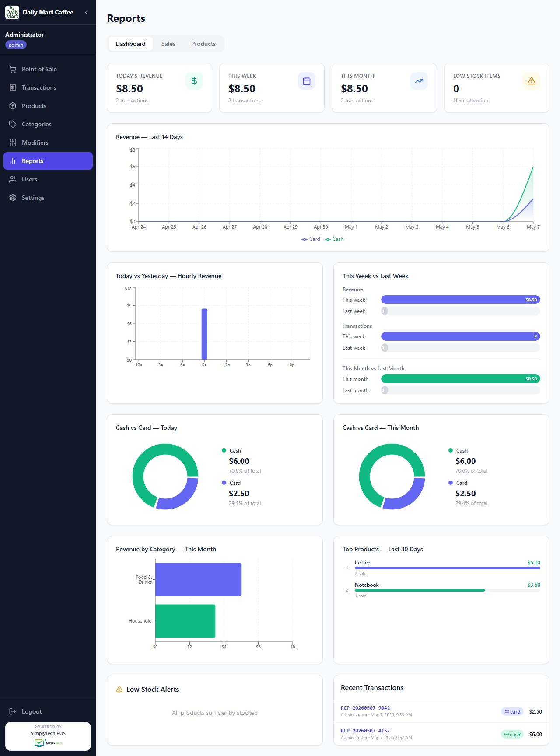
Task: Click the SimplyTech logo in the footer
Action: [48, 742]
